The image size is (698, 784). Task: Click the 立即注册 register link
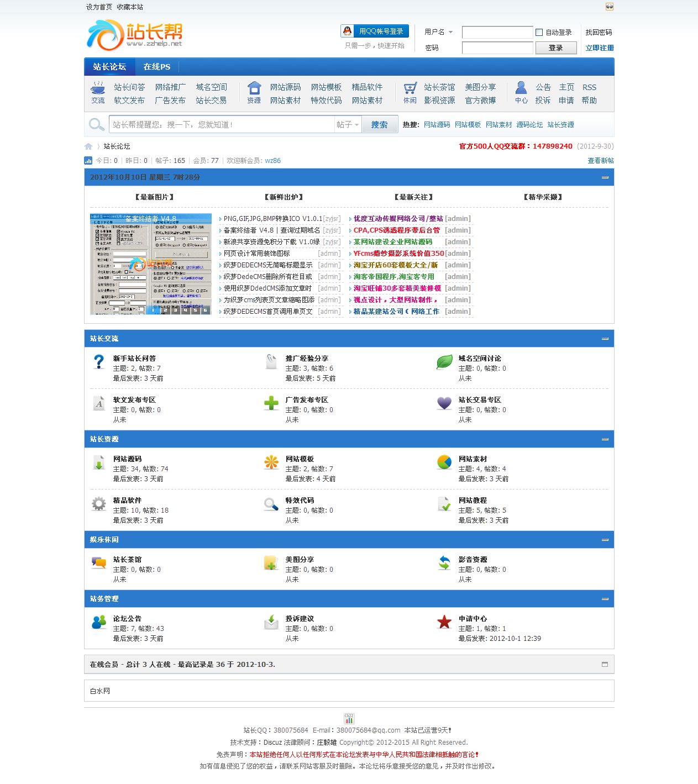(600, 48)
